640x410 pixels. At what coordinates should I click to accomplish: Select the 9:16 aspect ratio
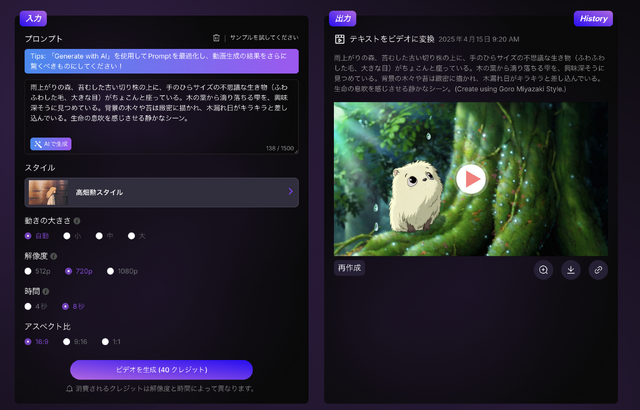point(71,341)
